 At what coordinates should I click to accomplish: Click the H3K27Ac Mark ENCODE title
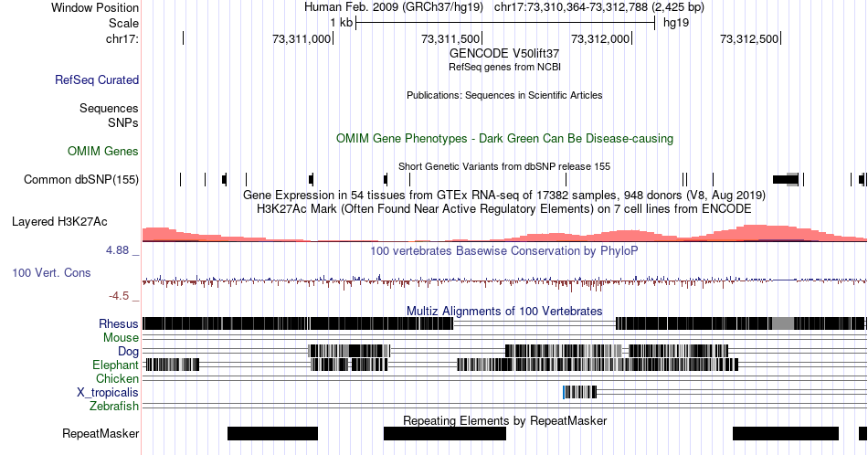(x=504, y=208)
